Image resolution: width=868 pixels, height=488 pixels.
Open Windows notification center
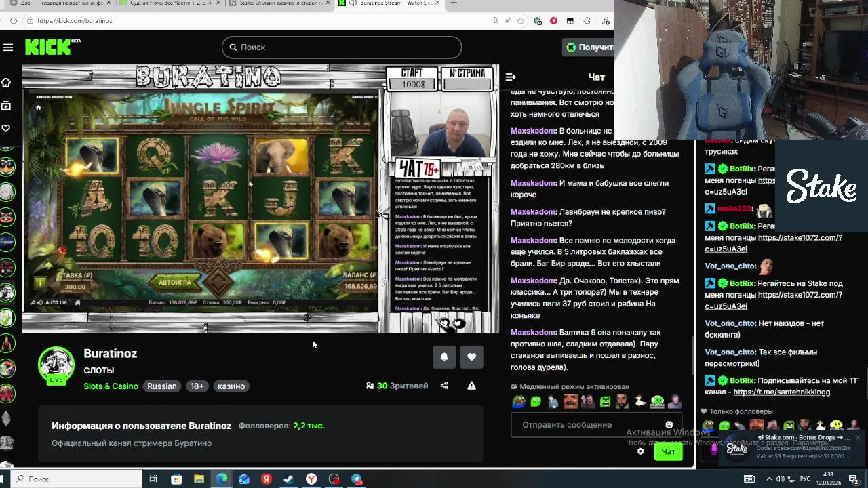click(854, 479)
